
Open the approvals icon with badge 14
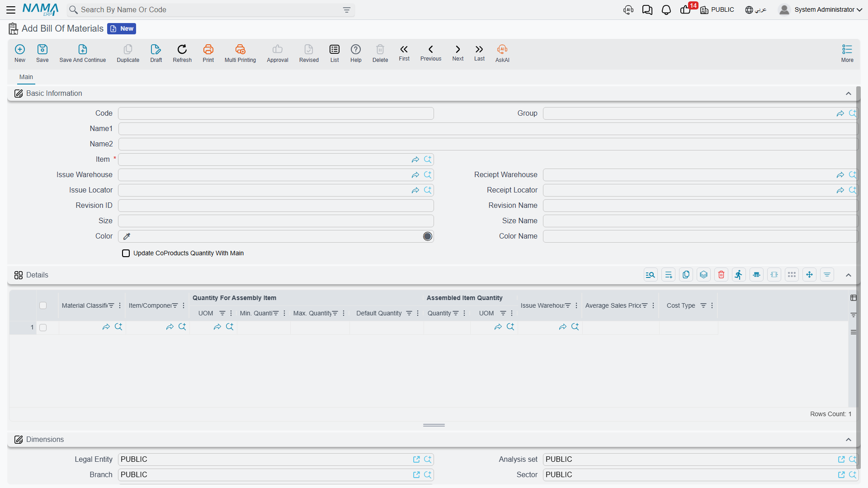(686, 9)
